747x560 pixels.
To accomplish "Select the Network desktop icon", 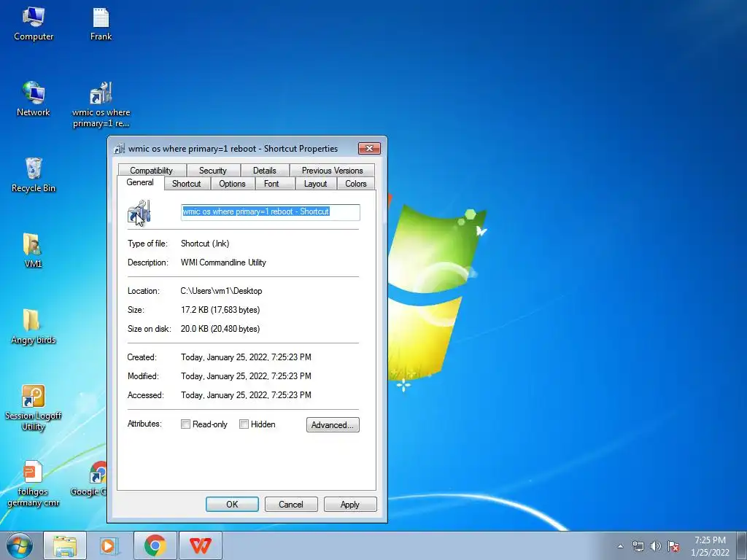I will [x=34, y=99].
